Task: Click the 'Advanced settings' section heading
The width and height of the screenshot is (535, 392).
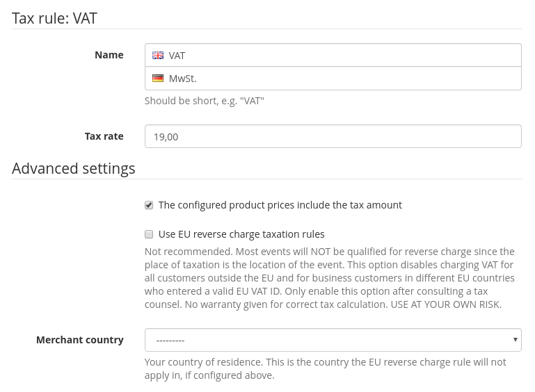Action: (x=74, y=168)
